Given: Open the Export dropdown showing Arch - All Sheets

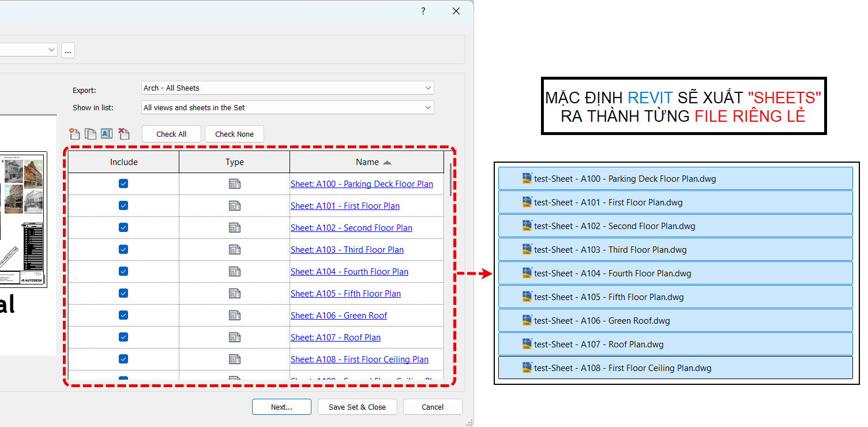Looking at the screenshot, I should 287,88.
